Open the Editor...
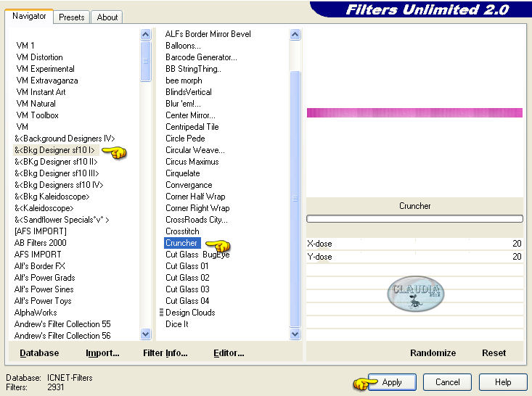The height and width of the screenshot is (396, 532). point(229,353)
